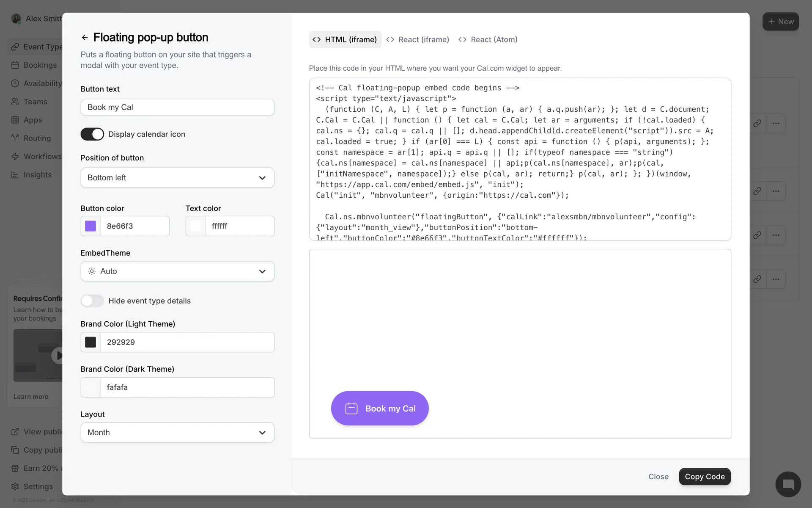Switch to the React (iframe) tab
The width and height of the screenshot is (812, 508).
click(418, 39)
